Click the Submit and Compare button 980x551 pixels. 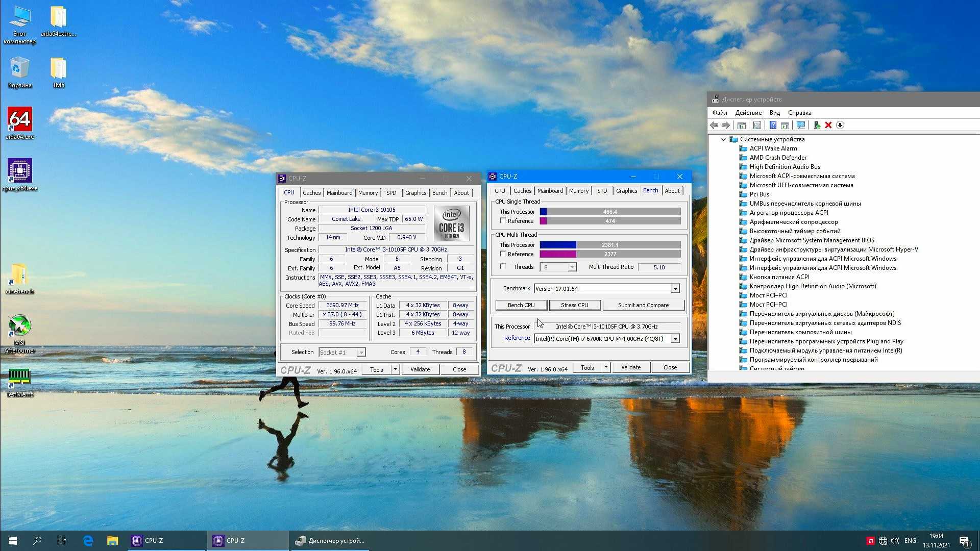(643, 305)
